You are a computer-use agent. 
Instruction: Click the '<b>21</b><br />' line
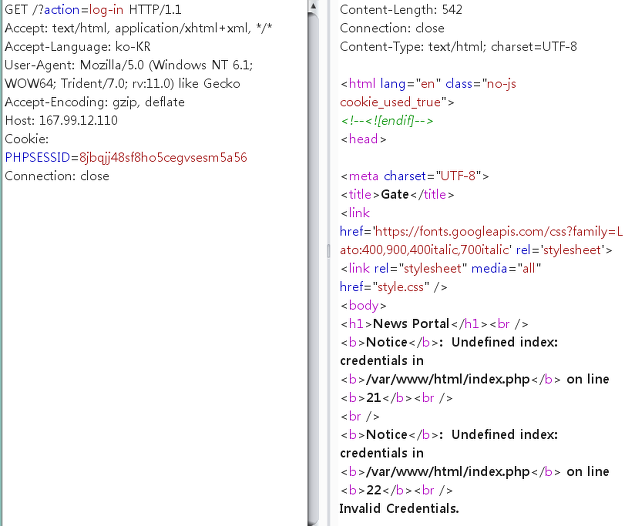coord(396,398)
